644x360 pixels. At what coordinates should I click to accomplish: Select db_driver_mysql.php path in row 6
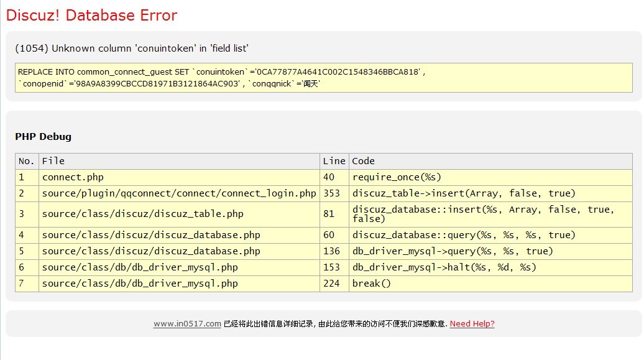(x=179, y=267)
